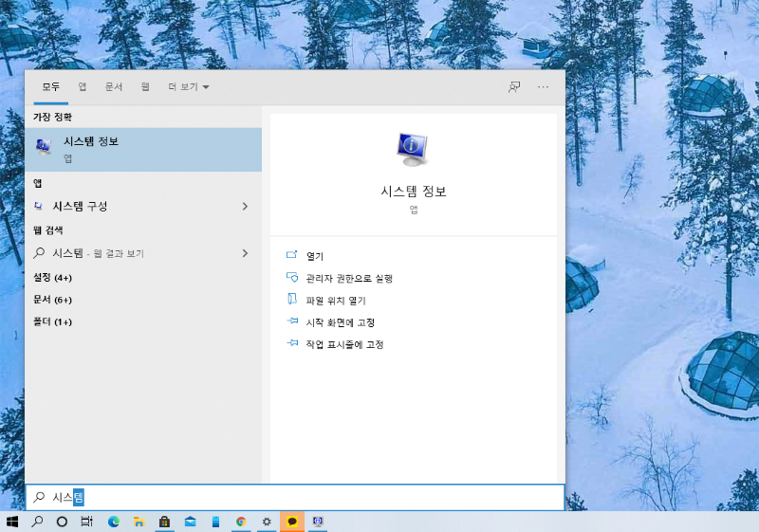Expand the 시스템 web search arrow

(245, 253)
